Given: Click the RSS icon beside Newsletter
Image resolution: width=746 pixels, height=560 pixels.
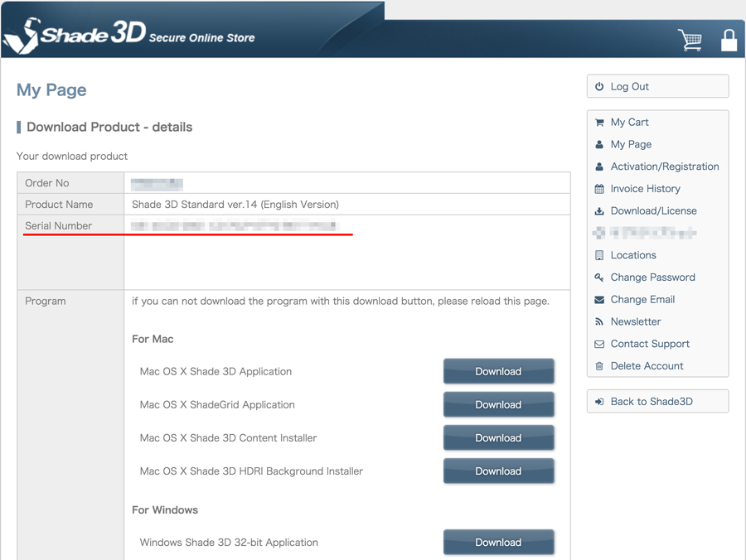Looking at the screenshot, I should (x=599, y=321).
